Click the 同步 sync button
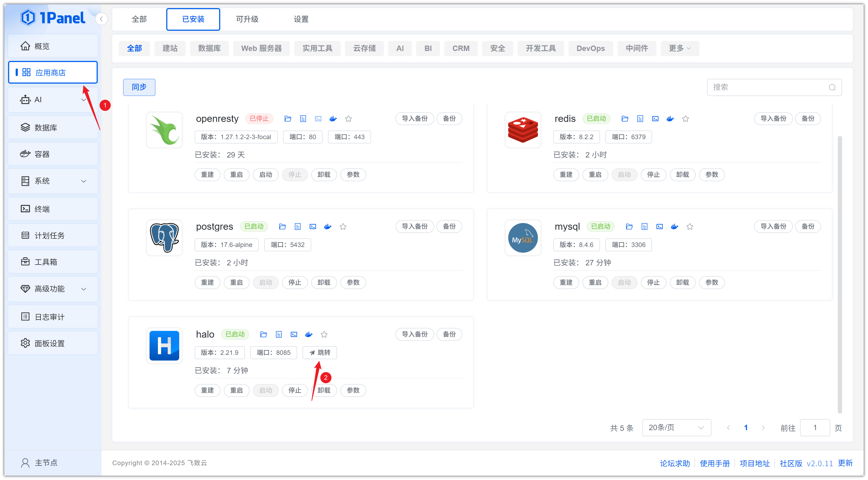 pos(139,87)
